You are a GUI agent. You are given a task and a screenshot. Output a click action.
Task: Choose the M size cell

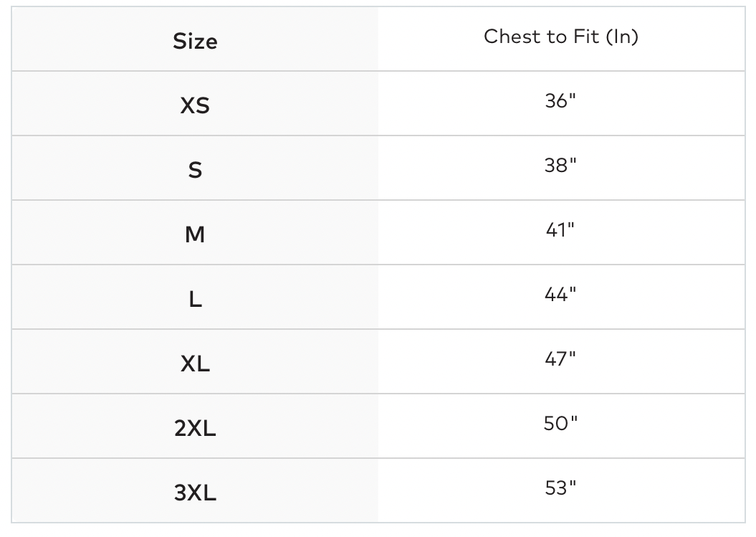pyautogui.click(x=195, y=235)
